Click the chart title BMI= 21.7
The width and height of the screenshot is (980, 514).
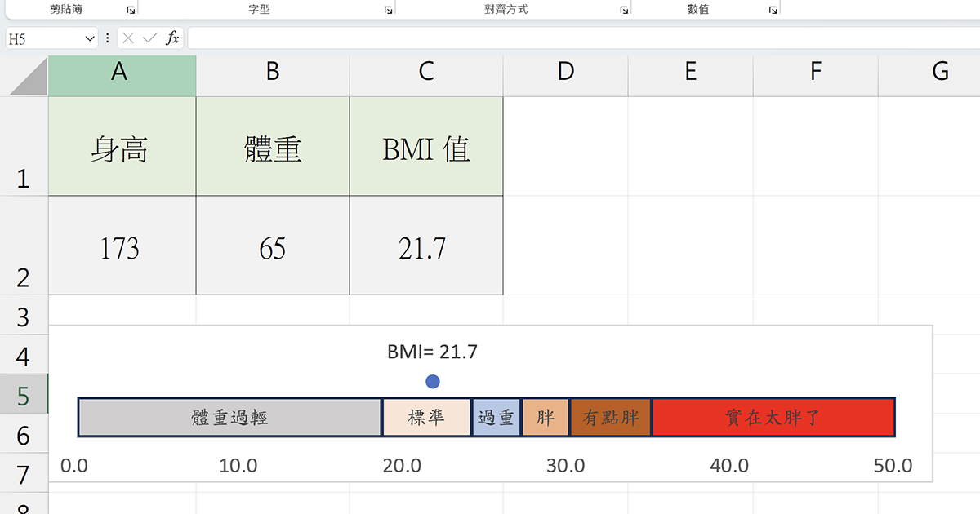click(432, 352)
